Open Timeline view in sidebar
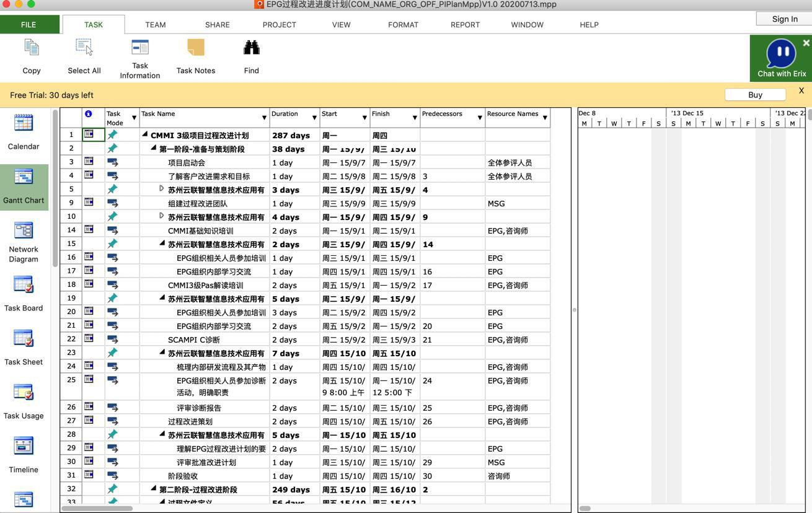Screen dimensions: 812x513 point(24,455)
